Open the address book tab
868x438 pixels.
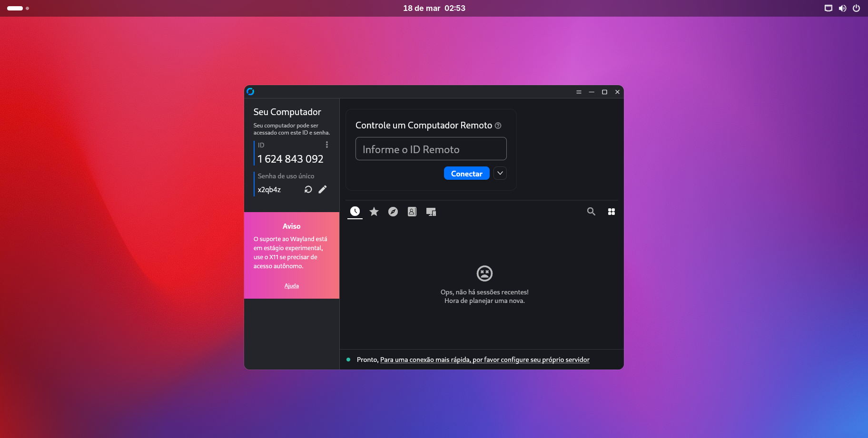412,212
